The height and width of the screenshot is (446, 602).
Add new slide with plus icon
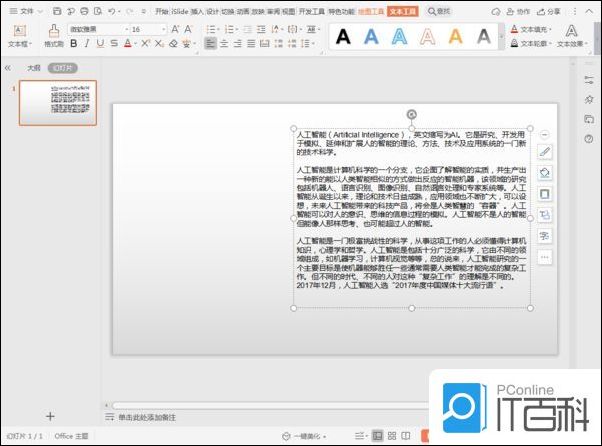coord(50,416)
